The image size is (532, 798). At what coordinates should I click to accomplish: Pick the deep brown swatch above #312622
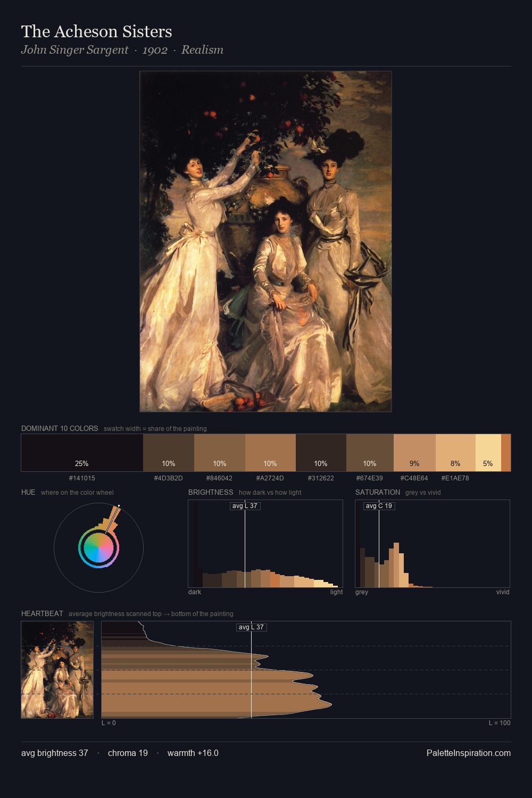321,453
